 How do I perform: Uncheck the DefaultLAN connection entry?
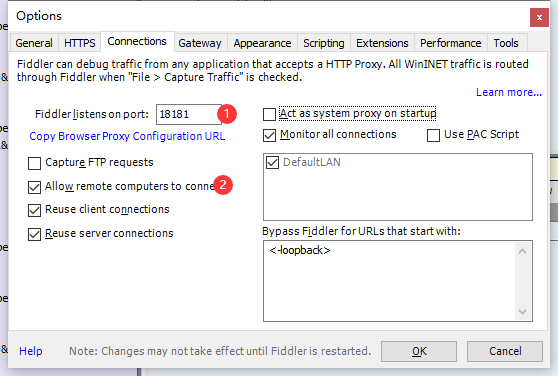pos(272,162)
